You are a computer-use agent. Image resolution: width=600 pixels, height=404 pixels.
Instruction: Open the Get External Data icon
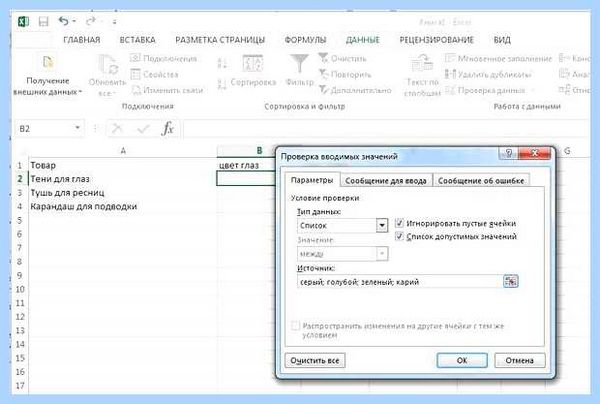(48, 62)
